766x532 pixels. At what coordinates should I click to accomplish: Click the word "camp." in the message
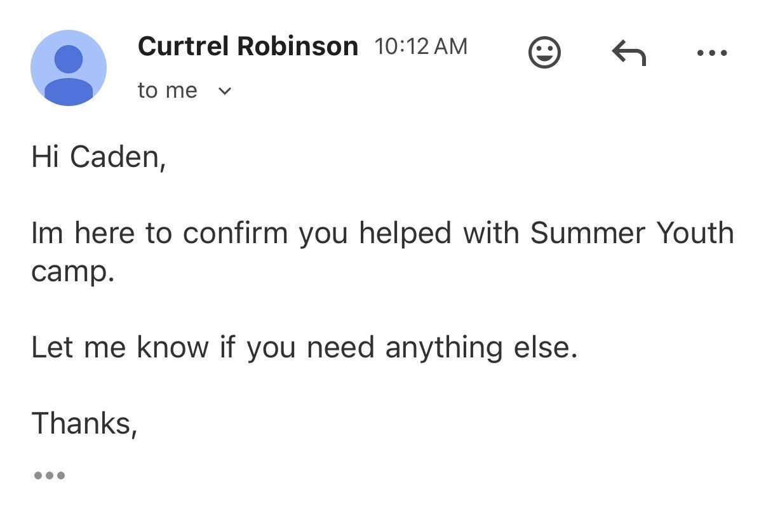(72, 272)
